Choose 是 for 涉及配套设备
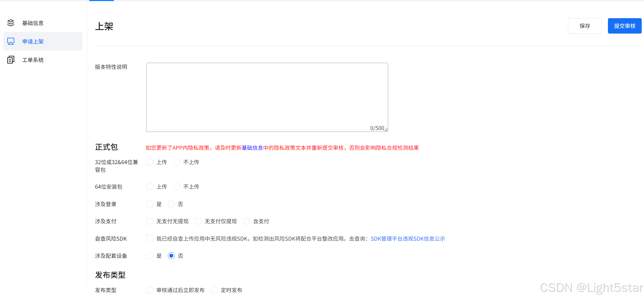644x298 pixels. [x=150, y=256]
